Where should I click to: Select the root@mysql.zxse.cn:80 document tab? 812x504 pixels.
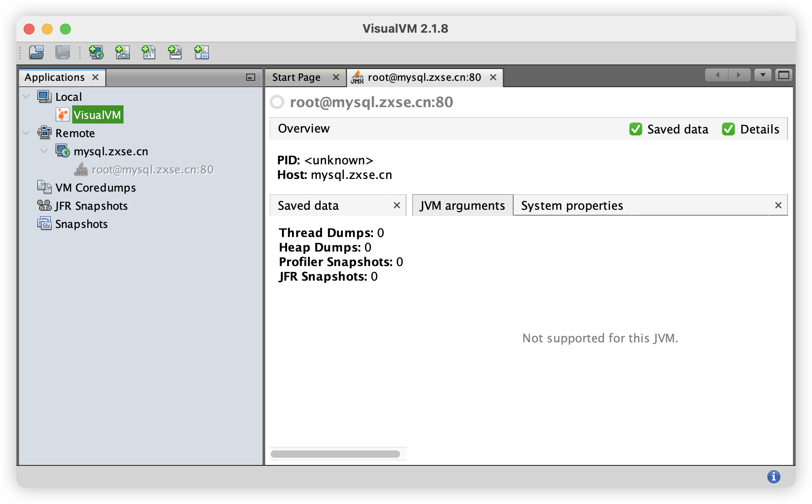tap(424, 78)
